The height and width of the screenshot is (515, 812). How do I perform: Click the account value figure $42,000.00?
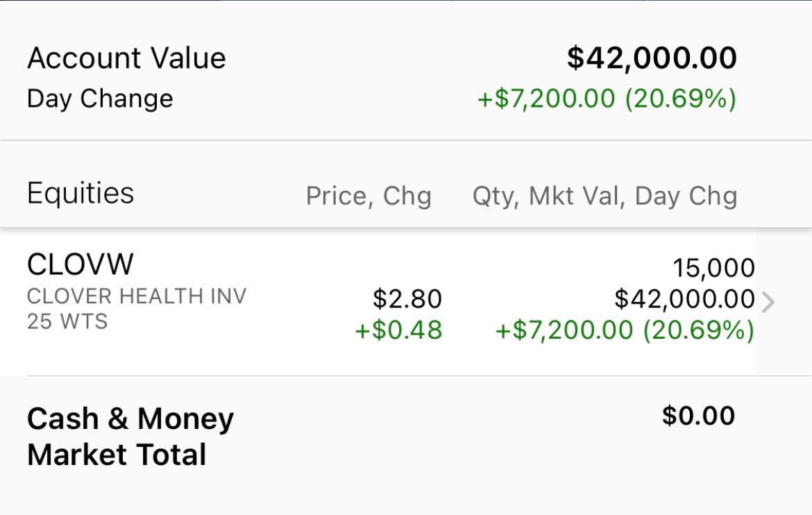point(651,58)
